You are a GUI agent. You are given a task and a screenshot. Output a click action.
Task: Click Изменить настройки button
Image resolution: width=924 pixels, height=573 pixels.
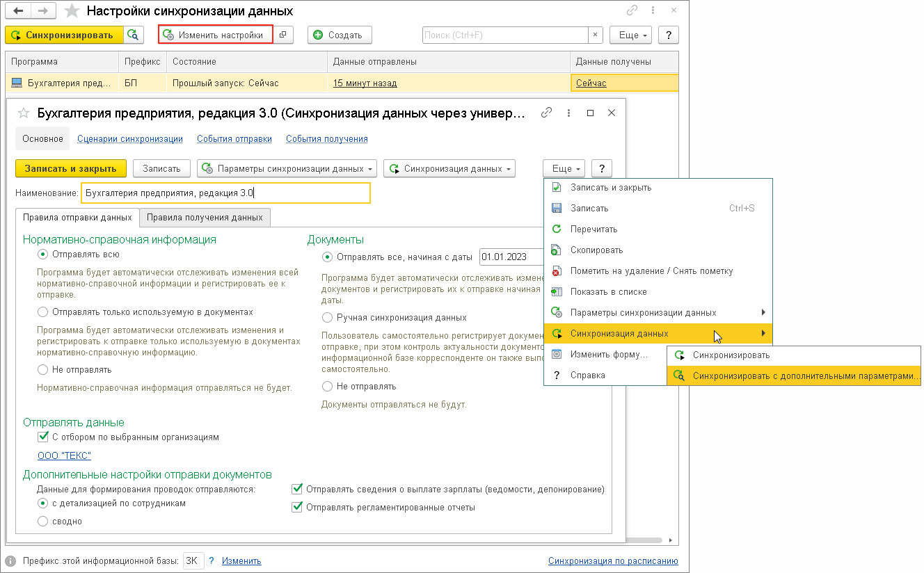[x=215, y=35]
